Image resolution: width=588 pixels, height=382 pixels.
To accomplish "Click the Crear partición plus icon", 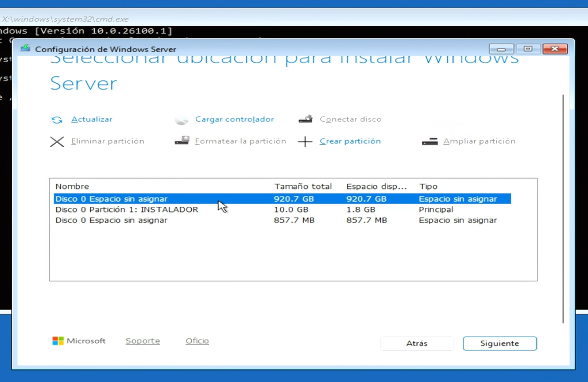I will pyautogui.click(x=305, y=141).
